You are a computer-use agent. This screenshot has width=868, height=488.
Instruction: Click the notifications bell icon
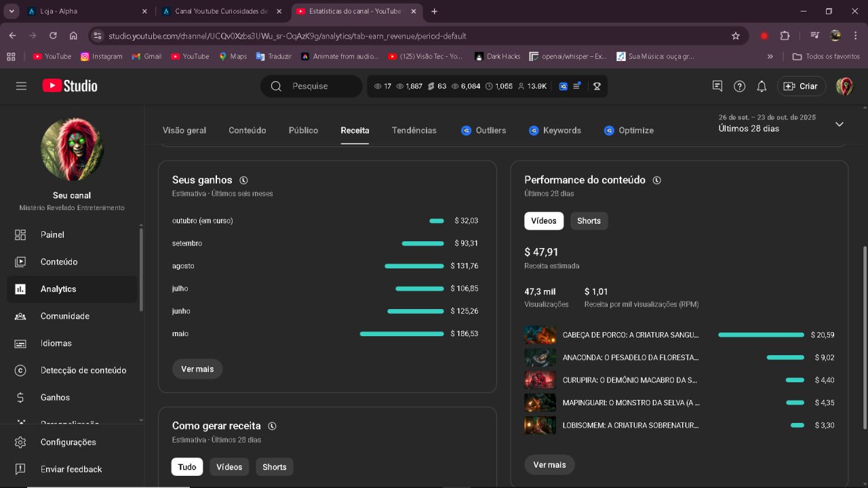coord(762,86)
